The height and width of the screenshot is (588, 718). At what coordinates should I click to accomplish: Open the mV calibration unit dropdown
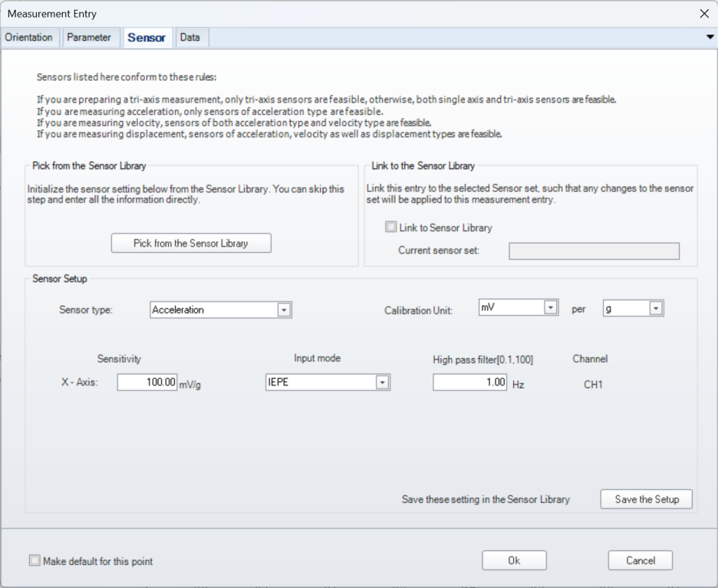click(519, 307)
